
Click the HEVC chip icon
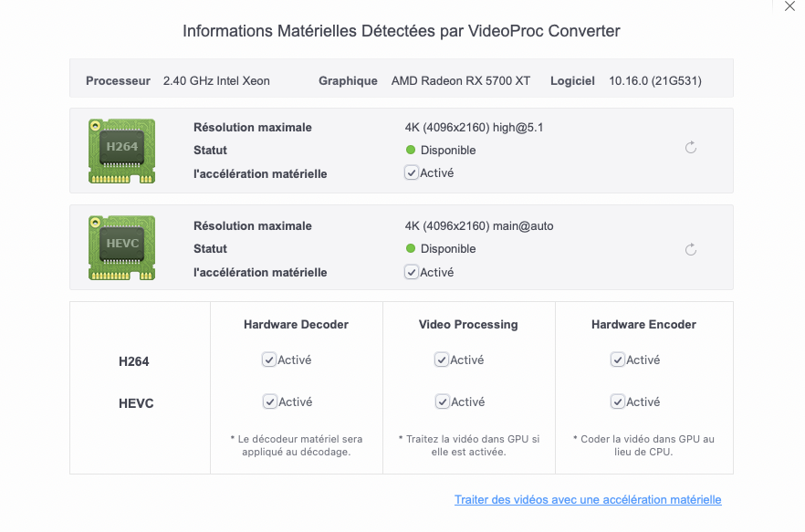point(121,247)
